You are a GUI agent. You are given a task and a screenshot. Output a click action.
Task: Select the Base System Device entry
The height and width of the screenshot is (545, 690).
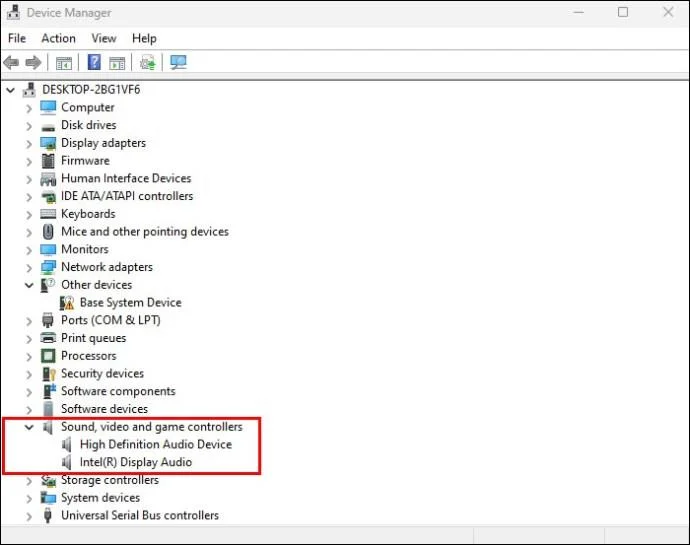[131, 302]
